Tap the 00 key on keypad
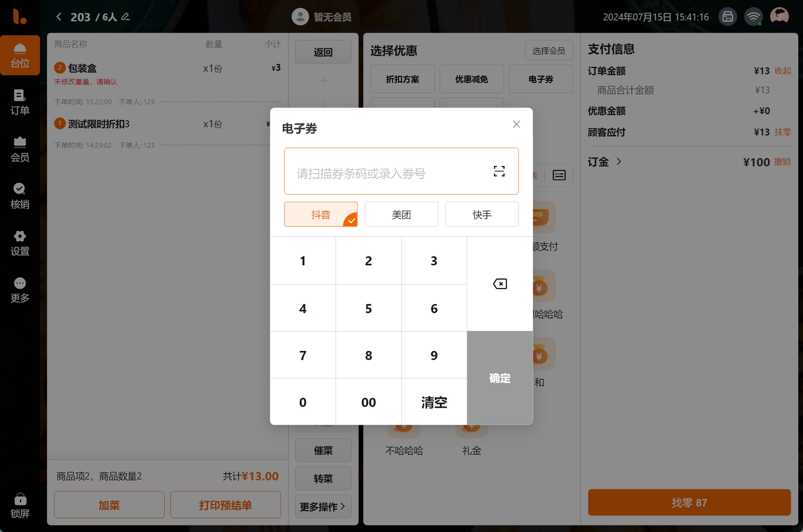The image size is (803, 532). pyautogui.click(x=368, y=402)
